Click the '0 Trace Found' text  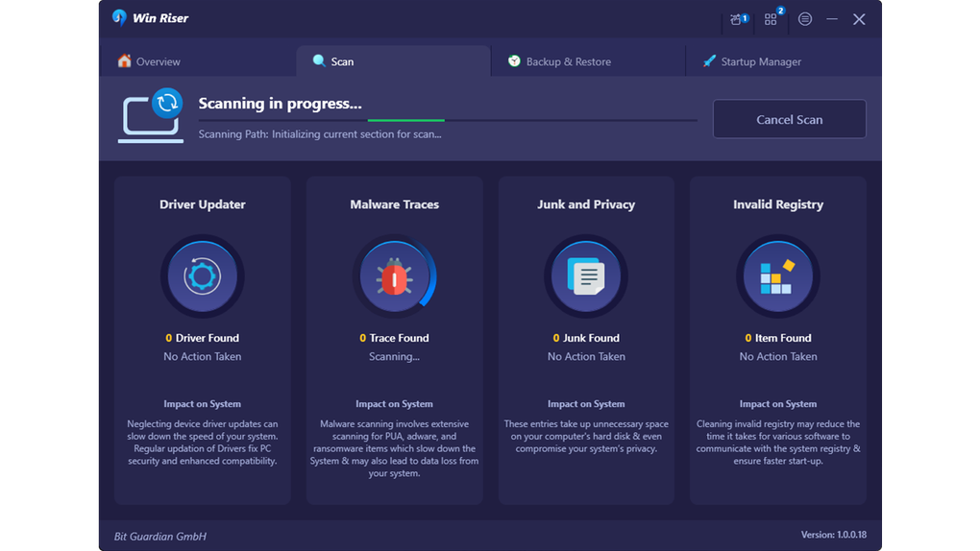click(394, 338)
